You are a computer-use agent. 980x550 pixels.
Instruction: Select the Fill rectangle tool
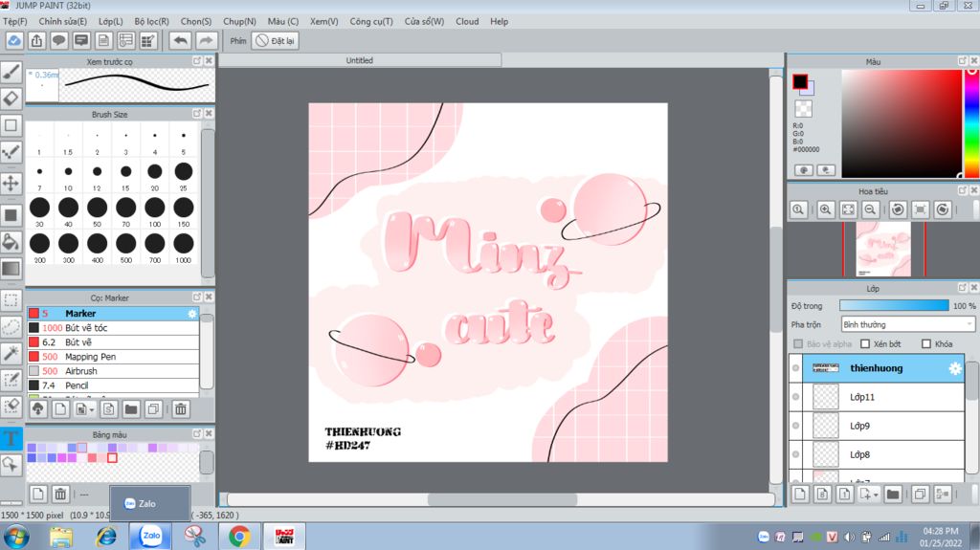coord(11,215)
